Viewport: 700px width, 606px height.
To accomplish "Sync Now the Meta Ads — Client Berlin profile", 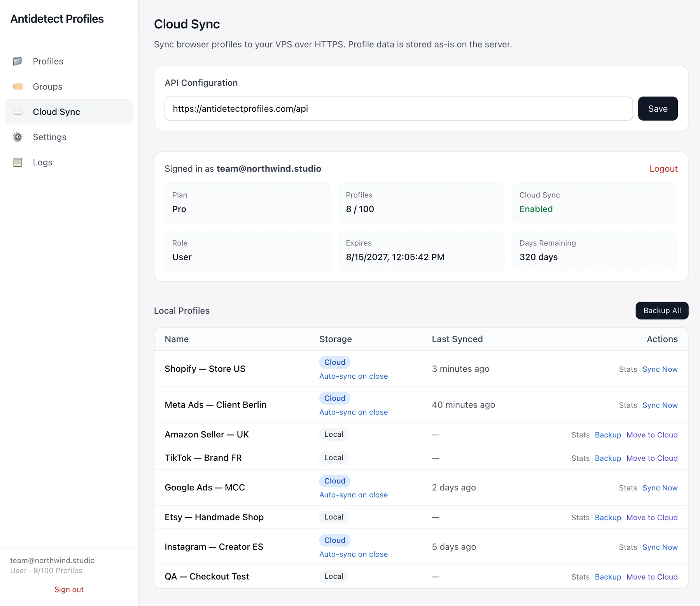I will point(660,405).
